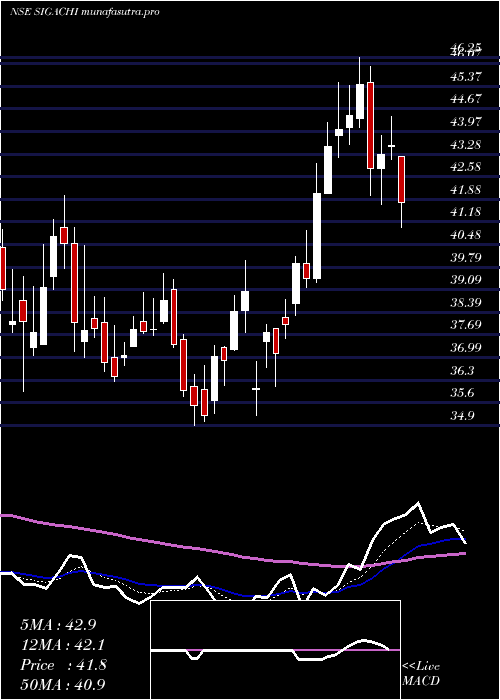Select the 35.6 price level label
Screen dimensions: 500x700
point(463,393)
